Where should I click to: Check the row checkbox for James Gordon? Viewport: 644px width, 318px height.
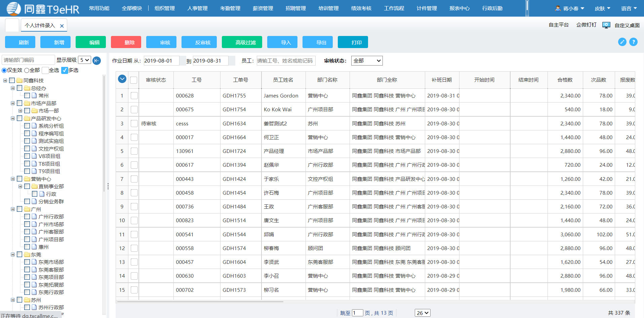(134, 95)
